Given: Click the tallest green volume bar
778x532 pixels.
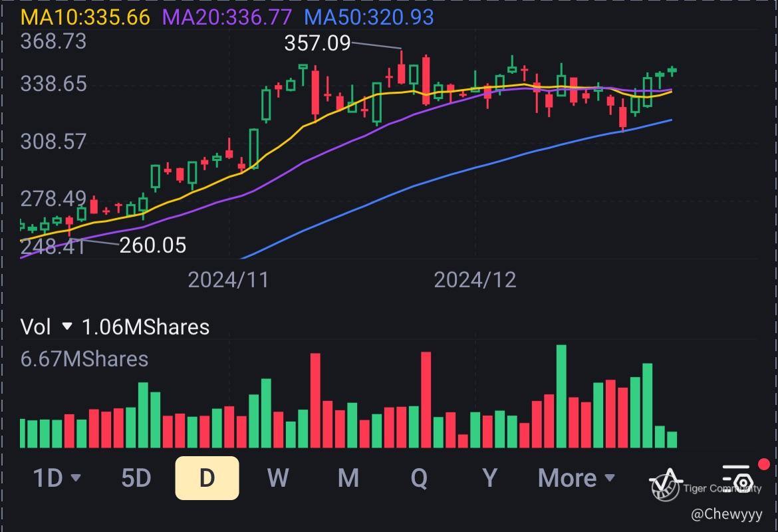Looking at the screenshot, I should 561,396.
